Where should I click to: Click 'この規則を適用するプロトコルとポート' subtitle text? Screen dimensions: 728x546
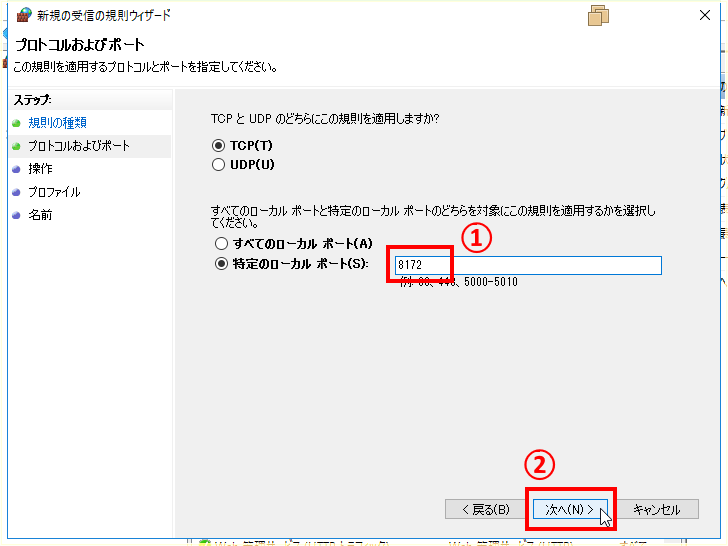[x=145, y=67]
